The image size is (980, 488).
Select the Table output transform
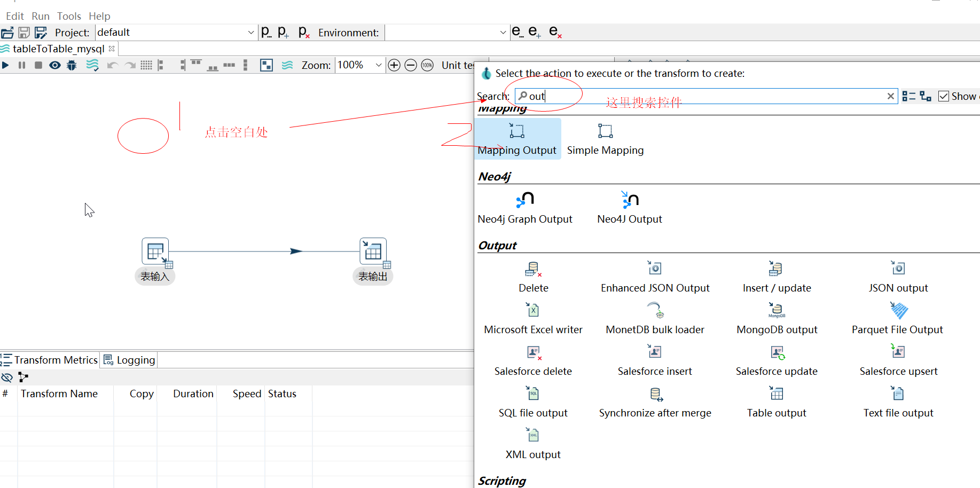click(x=776, y=402)
